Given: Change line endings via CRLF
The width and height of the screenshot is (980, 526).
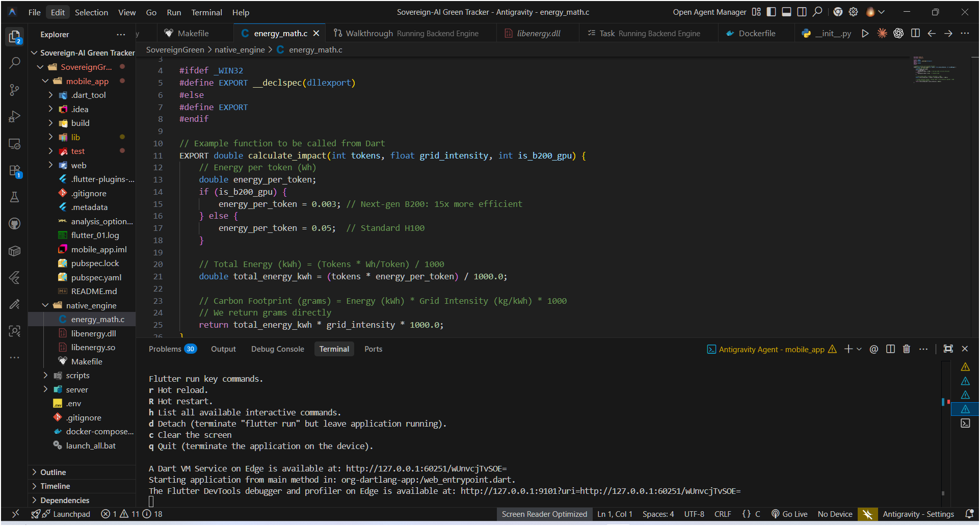Looking at the screenshot, I should pos(723,514).
